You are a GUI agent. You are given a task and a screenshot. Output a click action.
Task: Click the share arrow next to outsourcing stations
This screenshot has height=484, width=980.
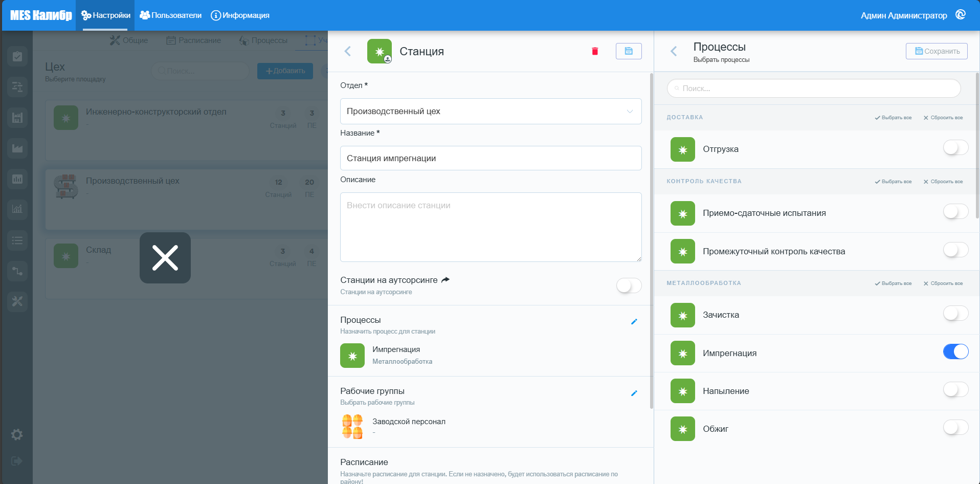pyautogui.click(x=446, y=280)
